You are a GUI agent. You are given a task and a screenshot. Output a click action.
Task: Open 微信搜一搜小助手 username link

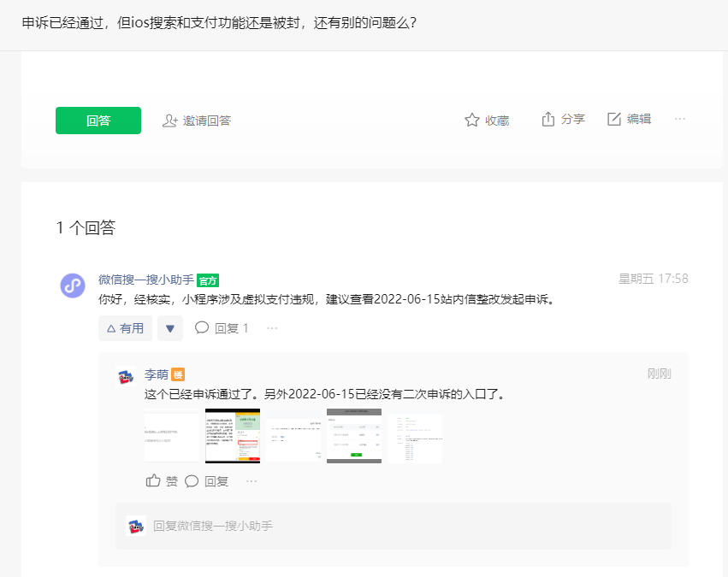(x=146, y=280)
